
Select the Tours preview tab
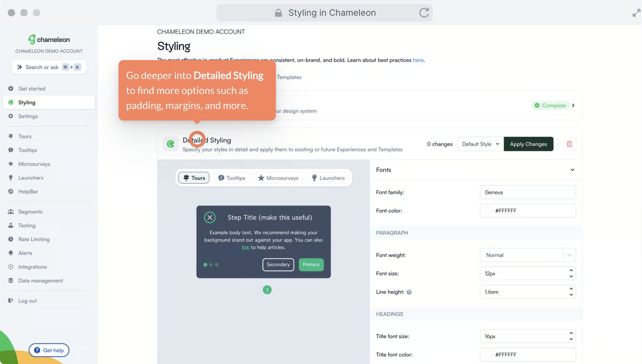click(194, 178)
